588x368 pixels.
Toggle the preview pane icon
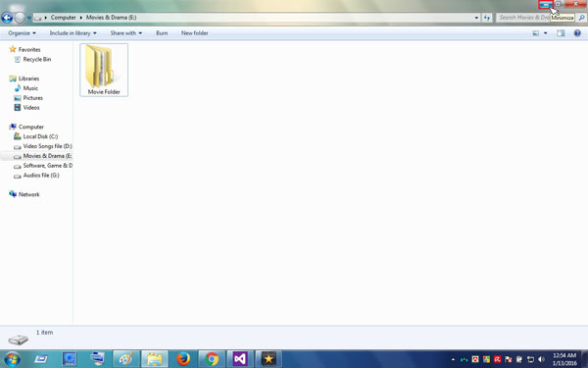click(x=561, y=33)
